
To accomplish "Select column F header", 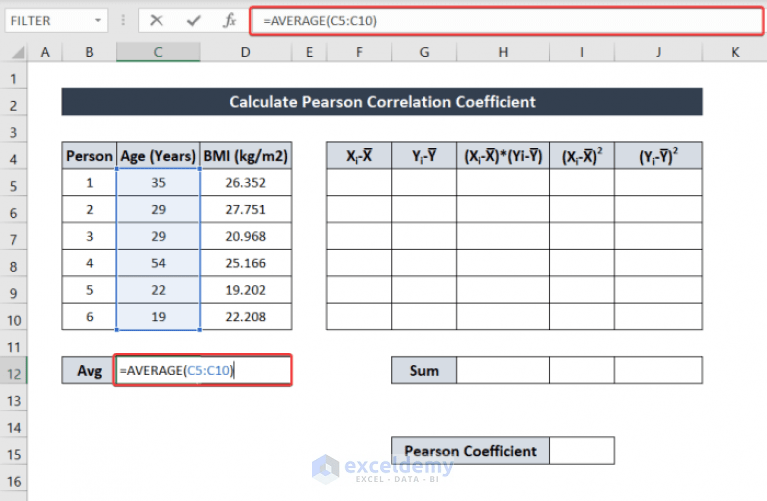I will [x=359, y=52].
